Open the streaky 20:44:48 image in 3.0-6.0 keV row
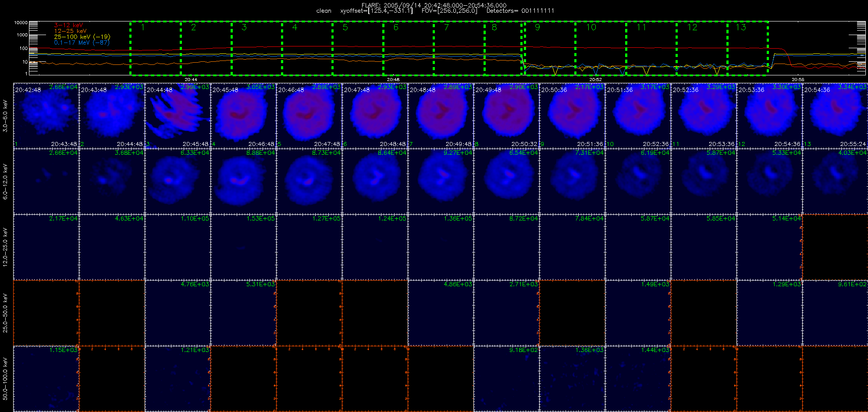Screen dimensions: 868x412 click(178, 116)
